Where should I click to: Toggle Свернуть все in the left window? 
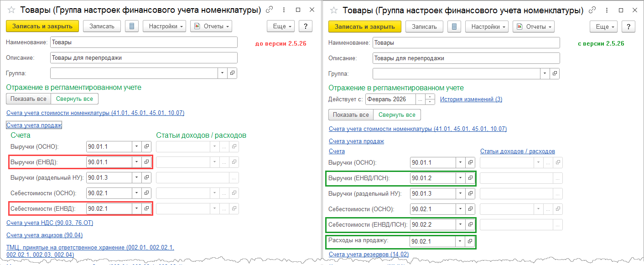pos(74,99)
